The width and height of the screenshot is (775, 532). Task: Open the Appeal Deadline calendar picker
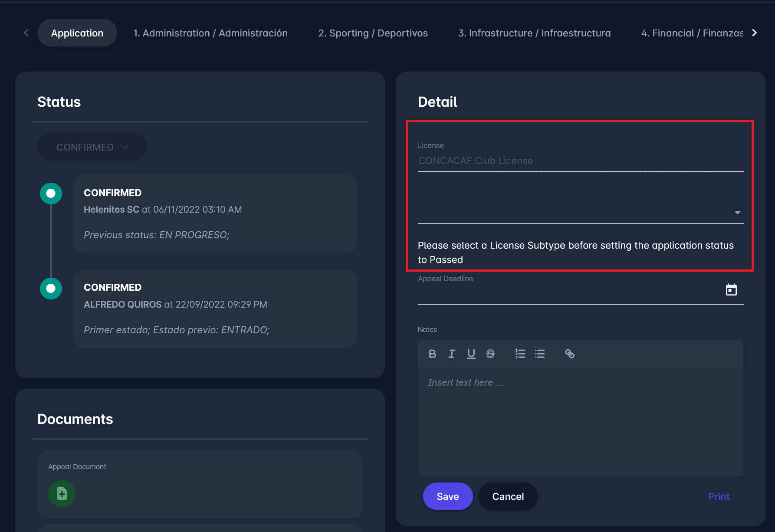point(731,290)
